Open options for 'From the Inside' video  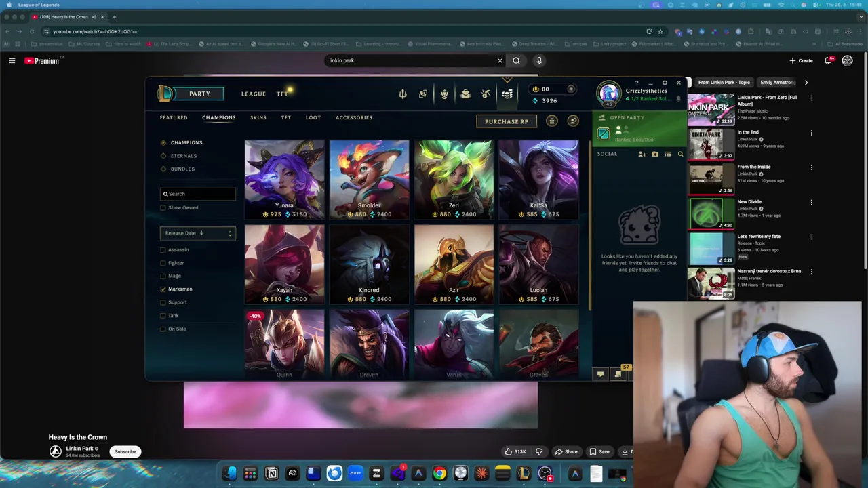[811, 167]
